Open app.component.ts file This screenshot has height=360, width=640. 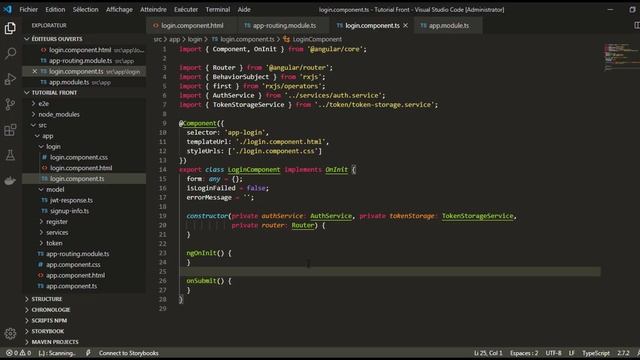[x=71, y=286]
